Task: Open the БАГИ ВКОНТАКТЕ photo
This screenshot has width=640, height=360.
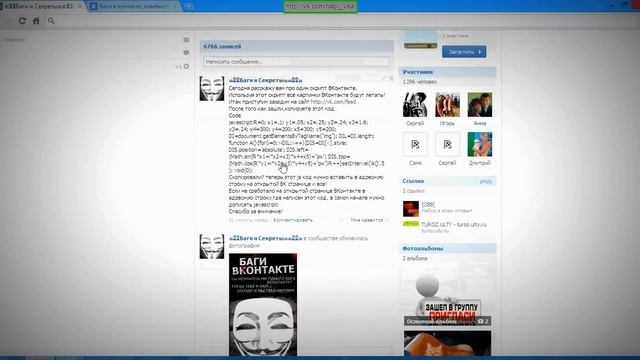Action: point(263,304)
